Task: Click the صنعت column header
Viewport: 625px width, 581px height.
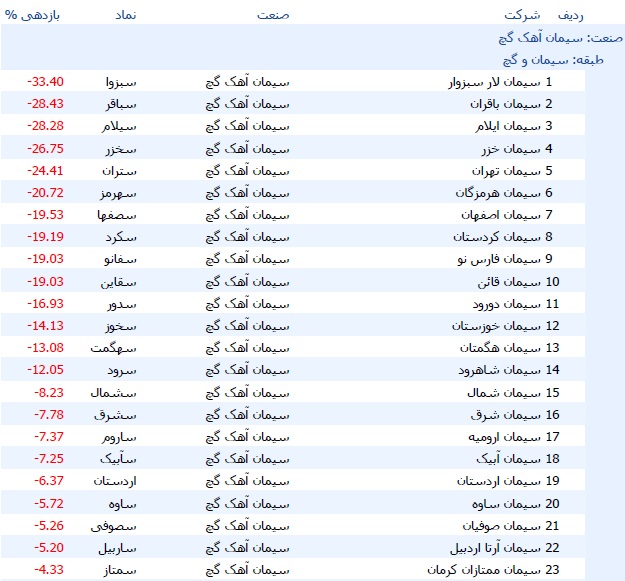Action: click(273, 15)
